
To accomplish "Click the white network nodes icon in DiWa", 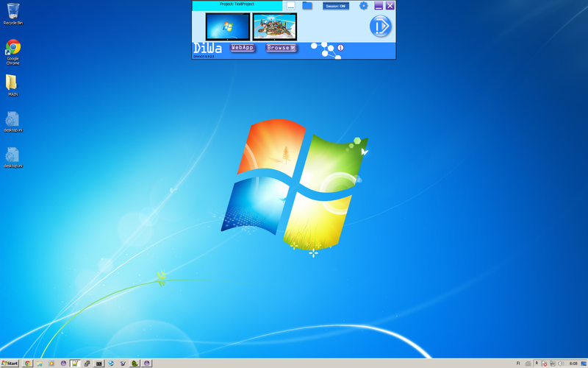I will click(x=326, y=51).
